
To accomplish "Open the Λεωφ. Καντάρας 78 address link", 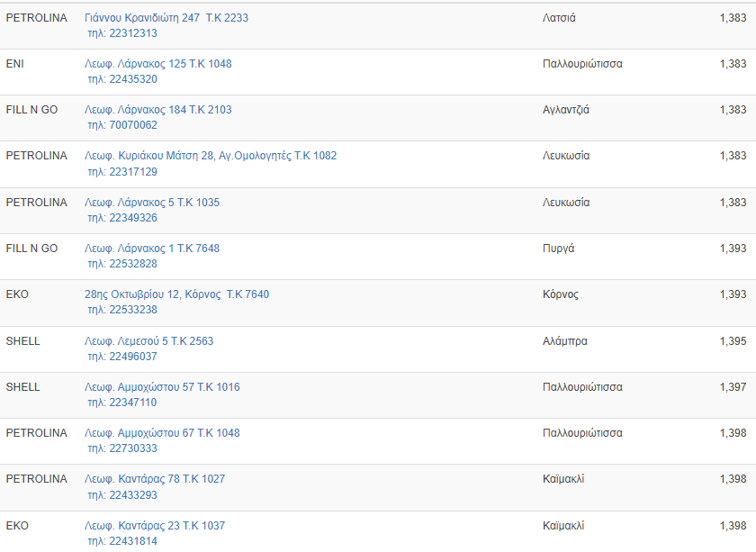I will tap(155, 479).
